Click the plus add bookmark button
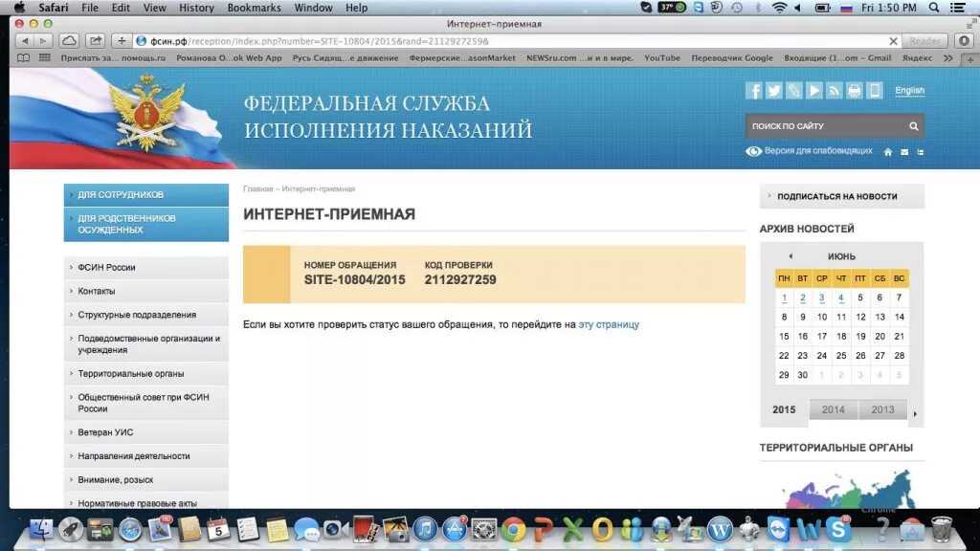Viewport: 980px width, 551px height. pyautogui.click(x=122, y=41)
